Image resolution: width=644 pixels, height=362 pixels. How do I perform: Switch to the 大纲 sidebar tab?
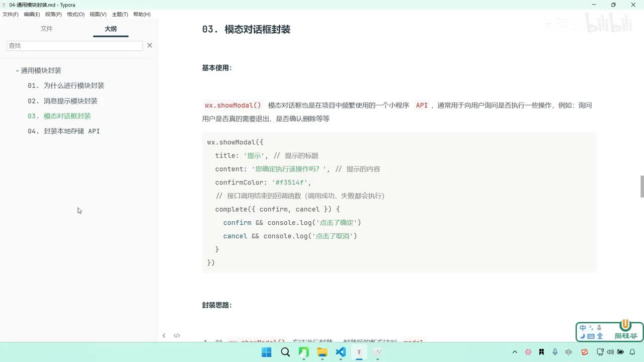tap(111, 29)
